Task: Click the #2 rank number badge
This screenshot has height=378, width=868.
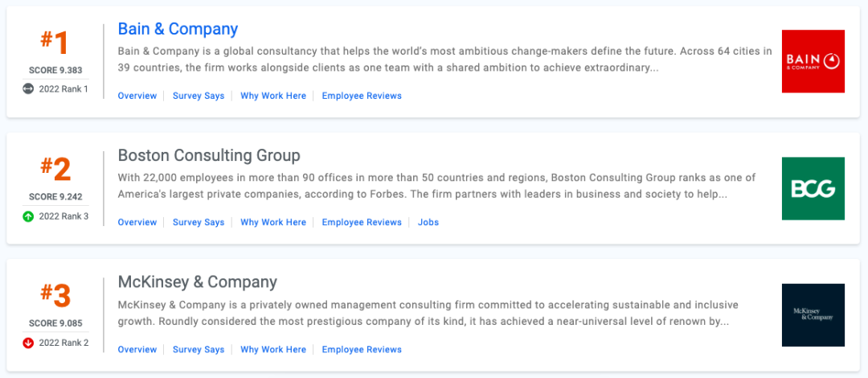Action: 55,170
